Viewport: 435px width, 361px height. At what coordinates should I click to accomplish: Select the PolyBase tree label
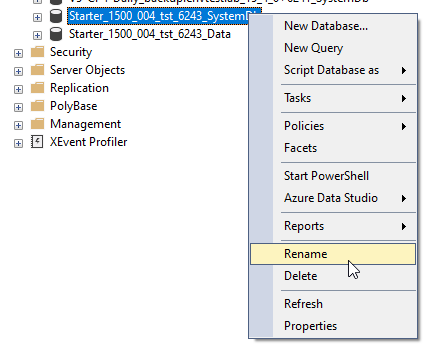(x=74, y=106)
